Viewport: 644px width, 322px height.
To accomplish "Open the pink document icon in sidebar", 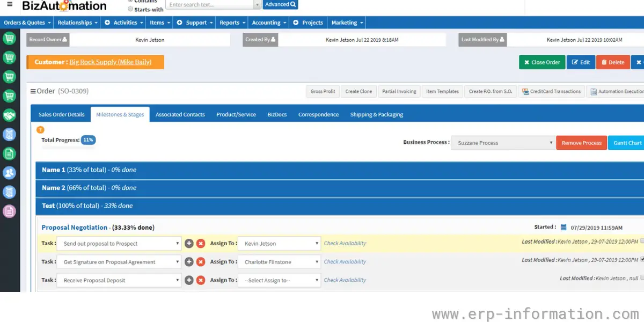I will coord(9,211).
